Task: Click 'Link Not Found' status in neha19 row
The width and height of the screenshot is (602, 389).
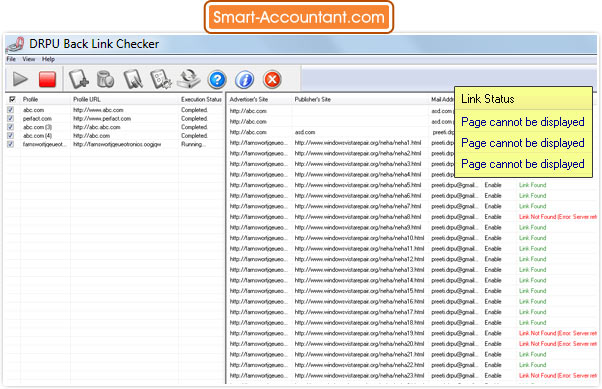Action: point(558,333)
